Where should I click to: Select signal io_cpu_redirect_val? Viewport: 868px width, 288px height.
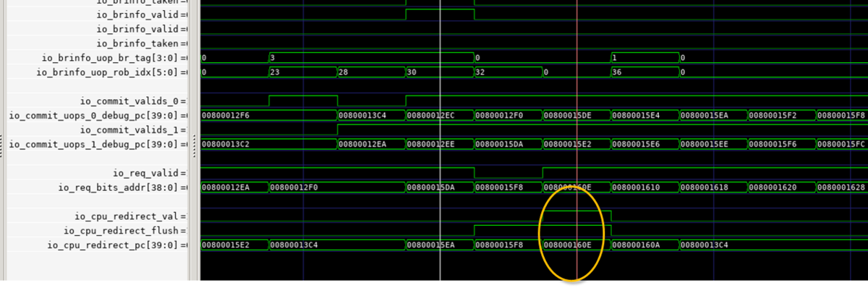[131, 216]
